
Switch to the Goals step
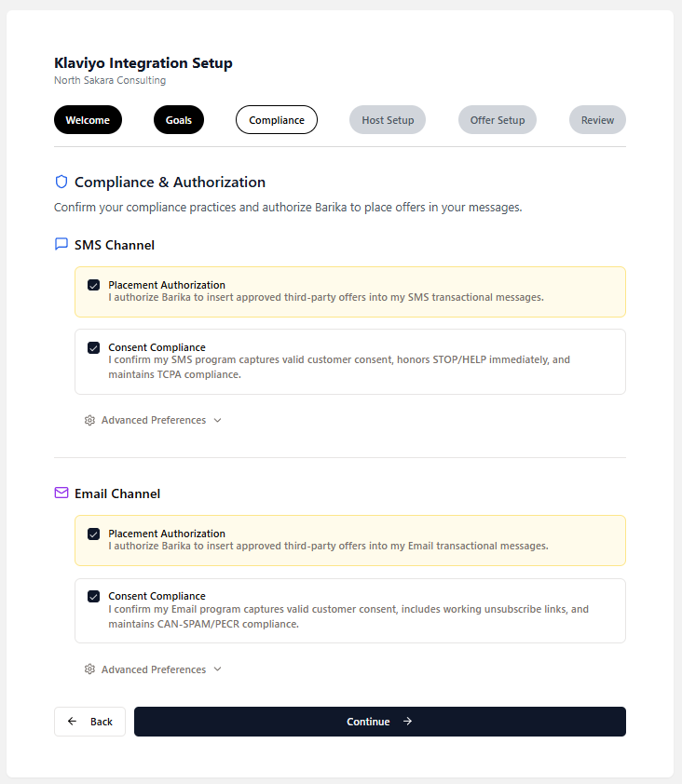179,120
